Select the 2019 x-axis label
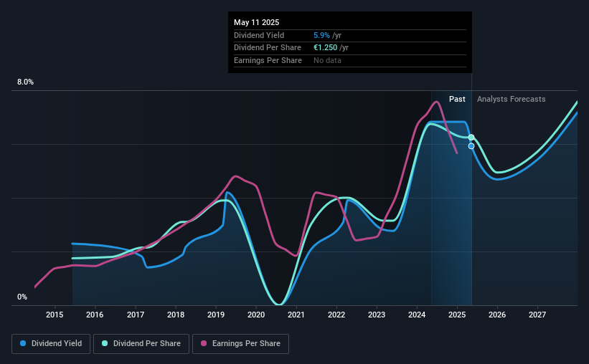The image size is (589, 364). click(x=216, y=315)
